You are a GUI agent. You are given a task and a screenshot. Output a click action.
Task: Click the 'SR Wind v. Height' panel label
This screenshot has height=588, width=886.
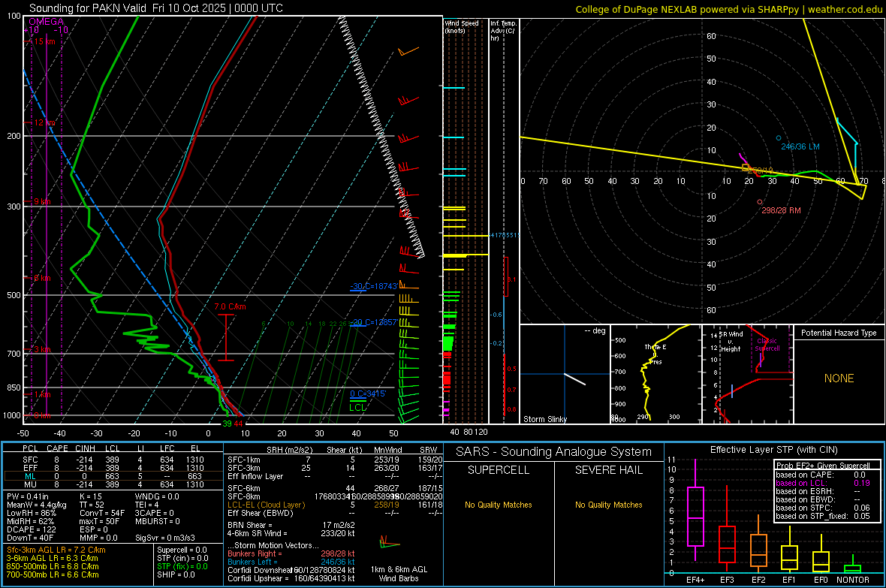pyautogui.click(x=732, y=342)
